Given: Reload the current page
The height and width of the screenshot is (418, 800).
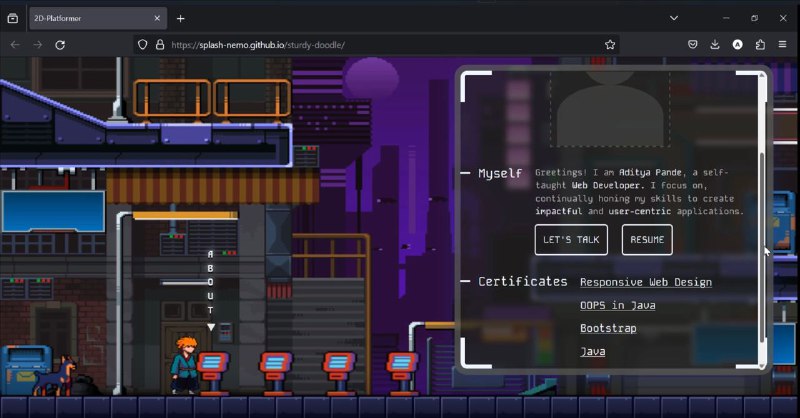Looking at the screenshot, I should pyautogui.click(x=60, y=45).
